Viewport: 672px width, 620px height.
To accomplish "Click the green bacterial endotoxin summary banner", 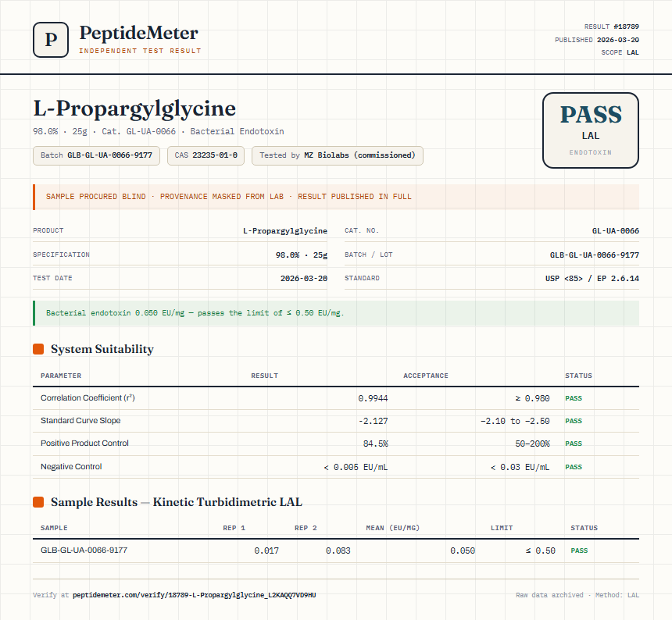I will (x=336, y=313).
